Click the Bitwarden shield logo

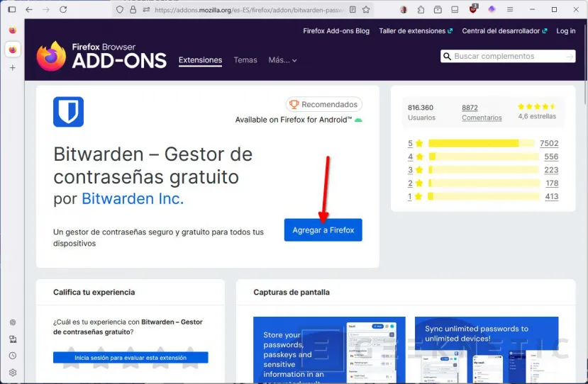68,112
